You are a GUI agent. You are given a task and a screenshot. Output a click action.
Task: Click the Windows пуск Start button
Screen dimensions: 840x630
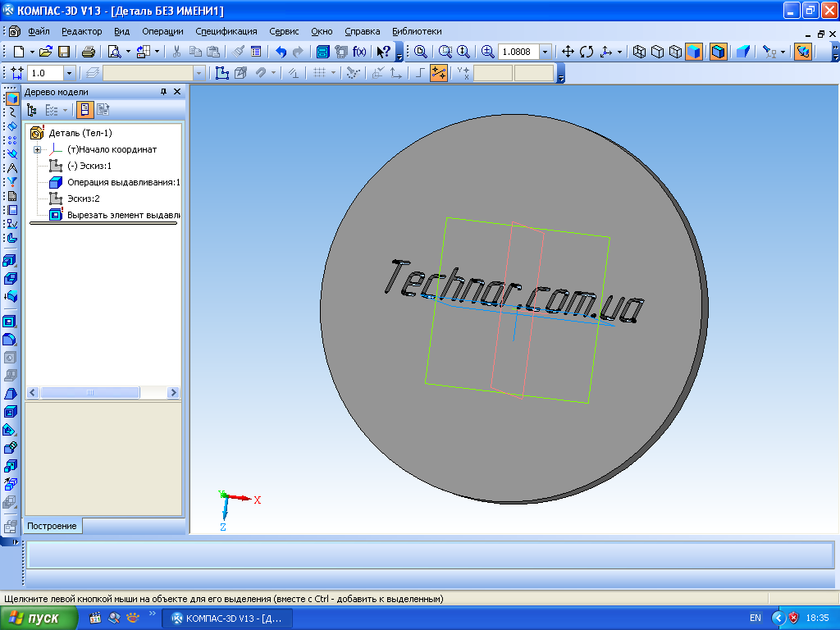[x=38, y=619]
